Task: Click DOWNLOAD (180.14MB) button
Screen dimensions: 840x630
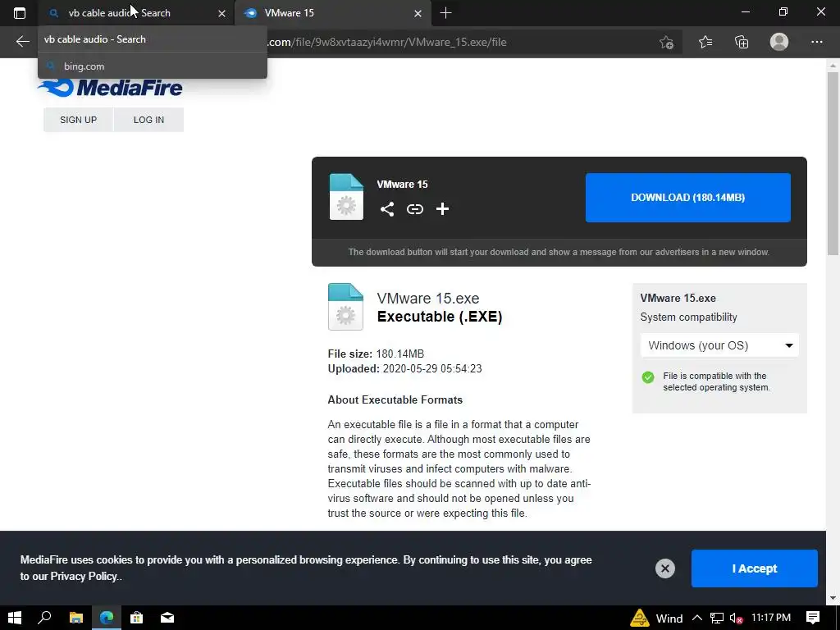Action: pyautogui.click(x=688, y=197)
